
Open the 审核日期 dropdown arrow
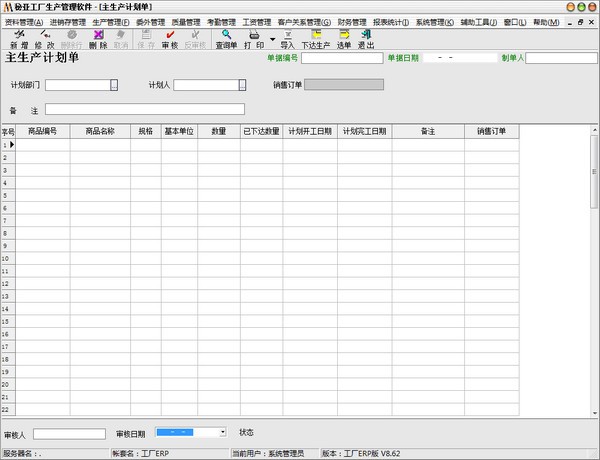tap(223, 432)
